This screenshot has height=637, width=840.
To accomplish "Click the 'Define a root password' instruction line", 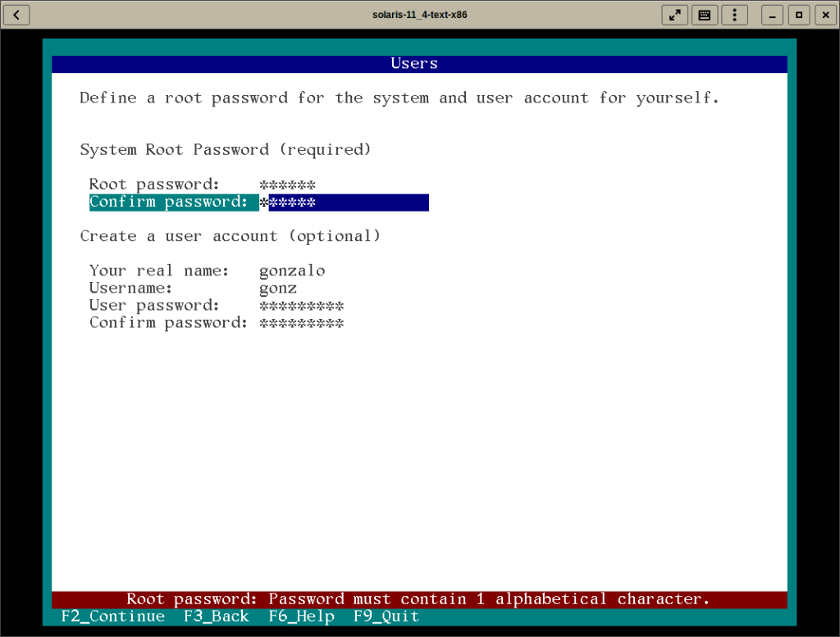I will point(399,98).
